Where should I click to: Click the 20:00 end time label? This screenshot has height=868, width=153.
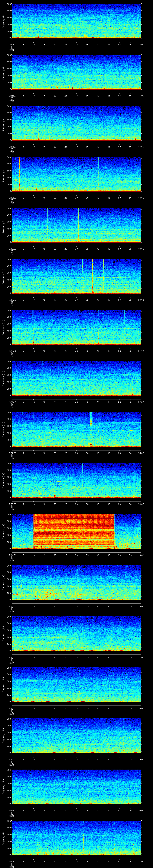coord(141,300)
